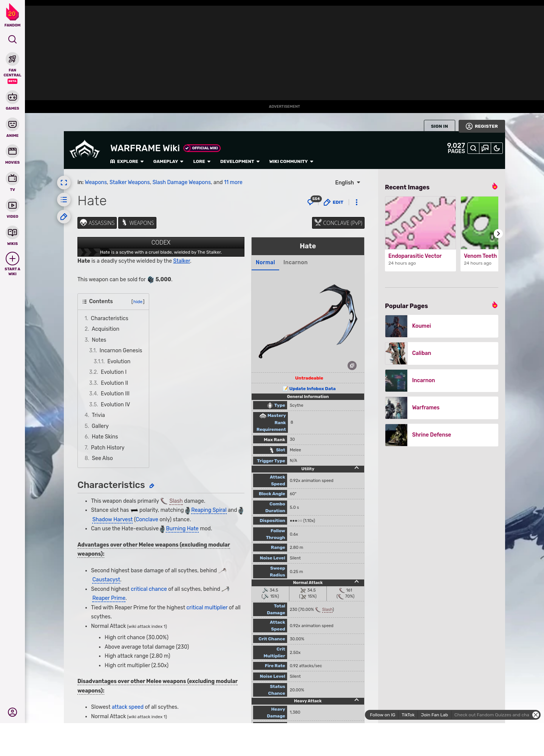544x756 pixels.
Task: Open the Stalker link
Action: 182,261
